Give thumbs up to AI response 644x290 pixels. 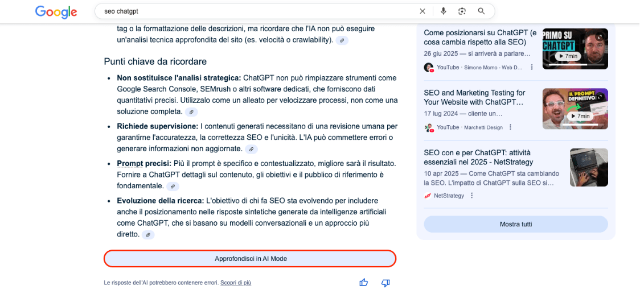tap(363, 282)
